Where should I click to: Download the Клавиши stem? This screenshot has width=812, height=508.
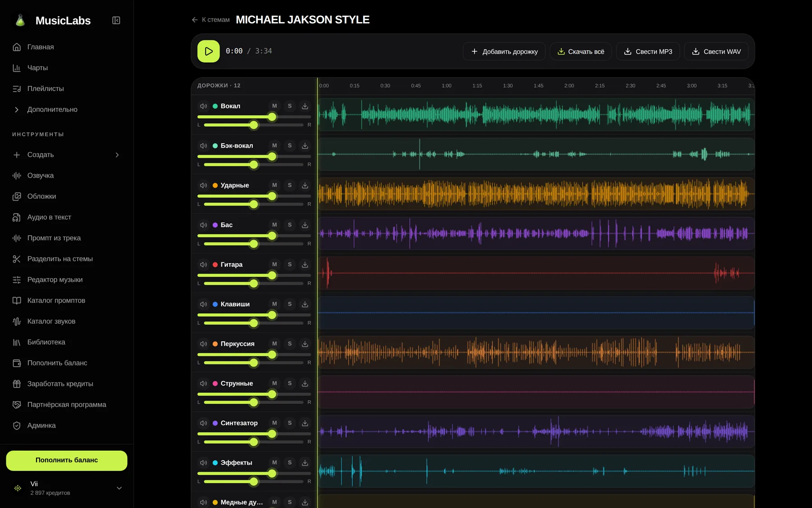[x=305, y=304]
